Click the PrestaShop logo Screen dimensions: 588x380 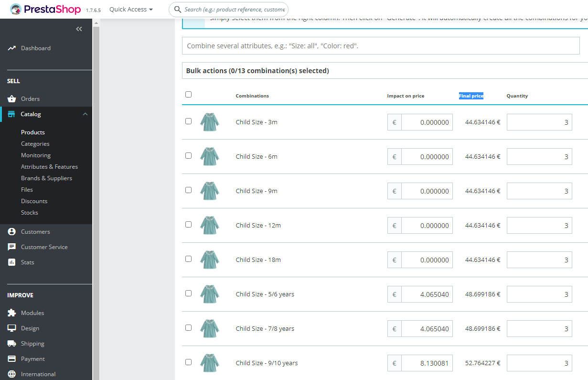coord(46,9)
